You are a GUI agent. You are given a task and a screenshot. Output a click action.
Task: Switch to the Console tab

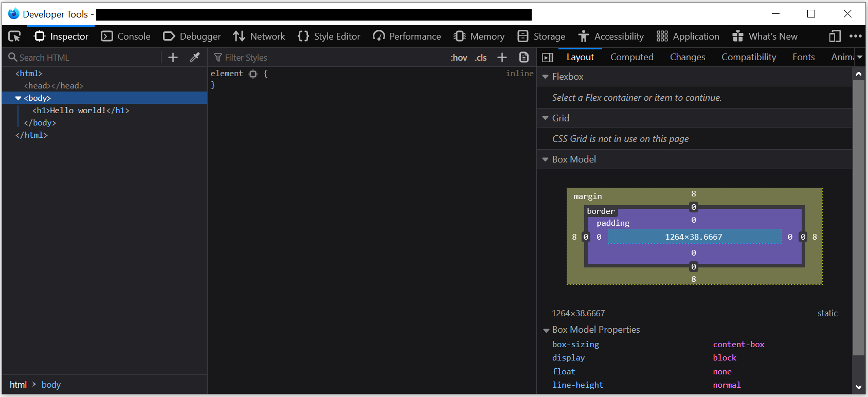[126, 37]
